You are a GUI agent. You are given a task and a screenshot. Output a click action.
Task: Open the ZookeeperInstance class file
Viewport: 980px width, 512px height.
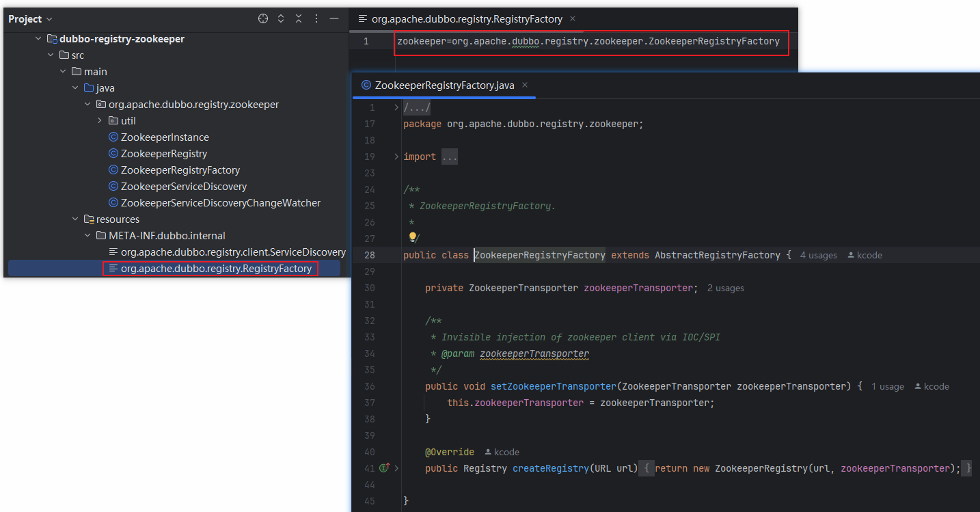click(x=165, y=137)
